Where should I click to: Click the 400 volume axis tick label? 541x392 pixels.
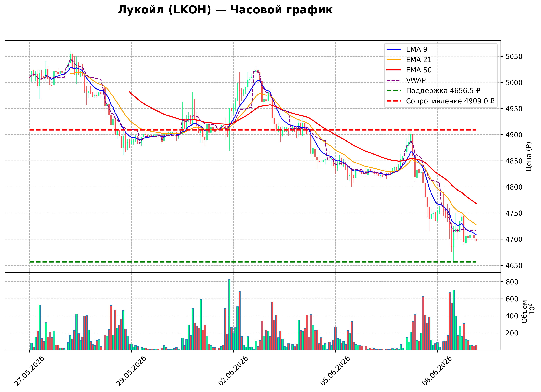click(512, 316)
